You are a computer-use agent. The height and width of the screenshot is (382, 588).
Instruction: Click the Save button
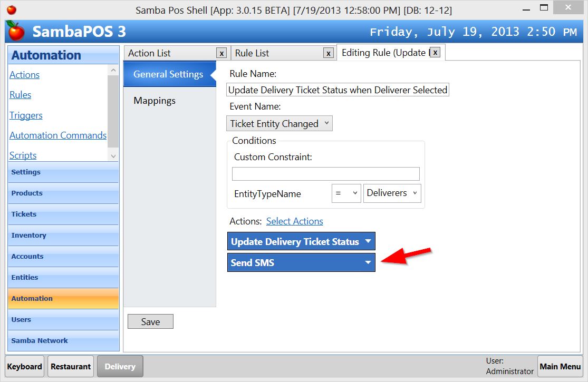pyautogui.click(x=150, y=321)
